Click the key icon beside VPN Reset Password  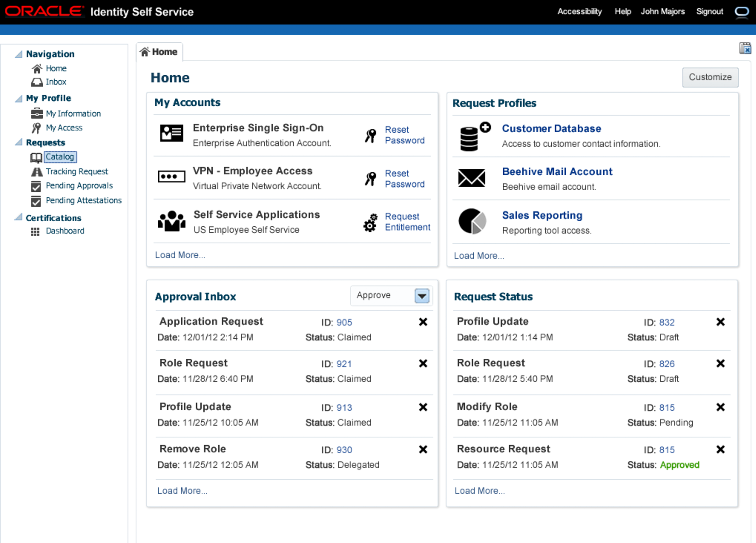click(371, 179)
